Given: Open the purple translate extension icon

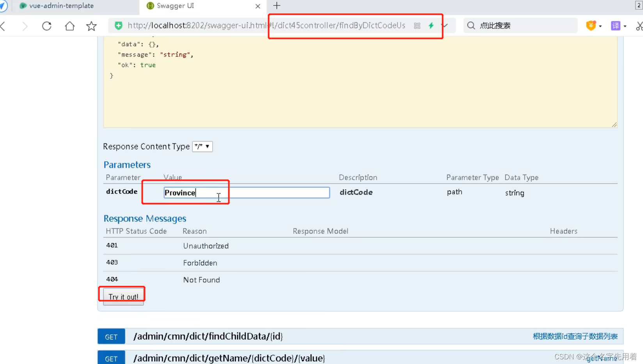Looking at the screenshot, I should point(616,26).
